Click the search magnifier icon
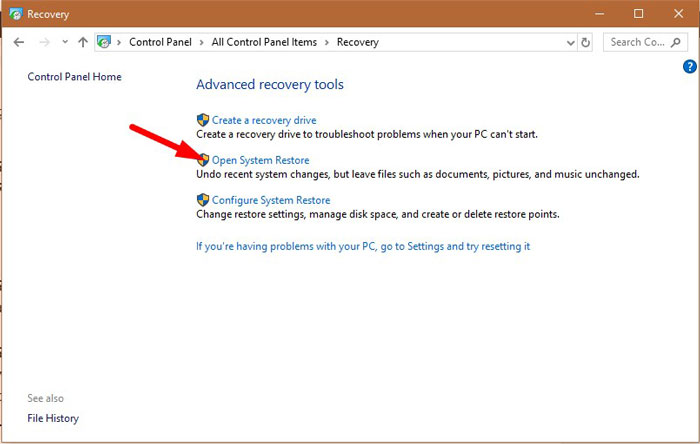 pyautogui.click(x=676, y=42)
